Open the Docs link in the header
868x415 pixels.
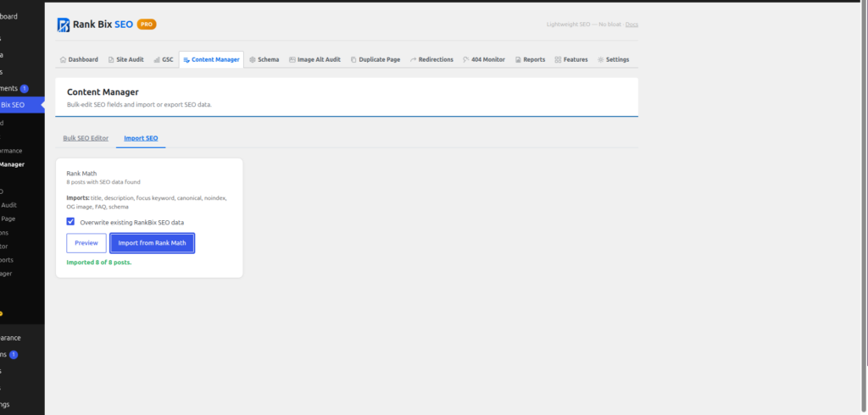pos(632,25)
